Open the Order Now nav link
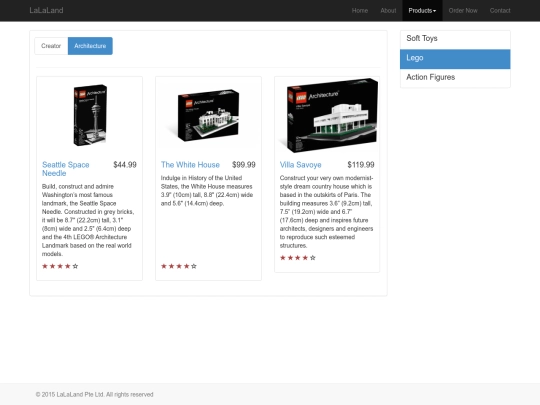 [x=463, y=10]
